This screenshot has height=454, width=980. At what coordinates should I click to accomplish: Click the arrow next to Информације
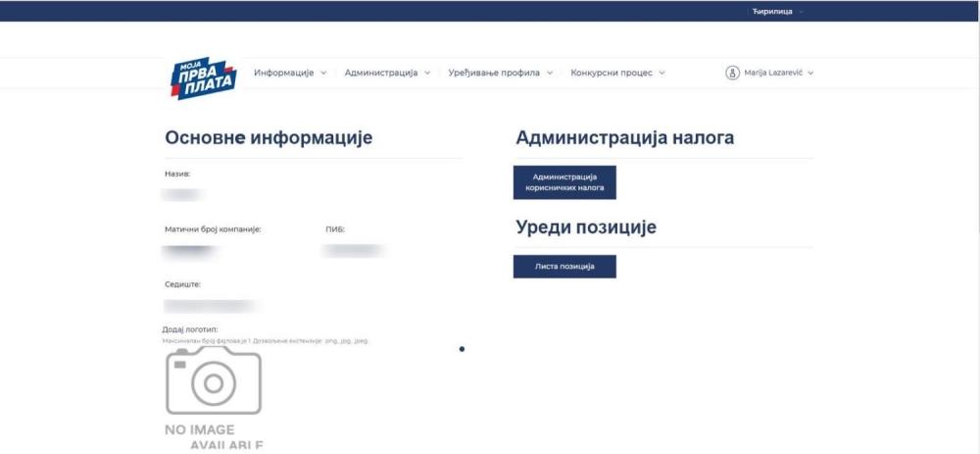(323, 73)
